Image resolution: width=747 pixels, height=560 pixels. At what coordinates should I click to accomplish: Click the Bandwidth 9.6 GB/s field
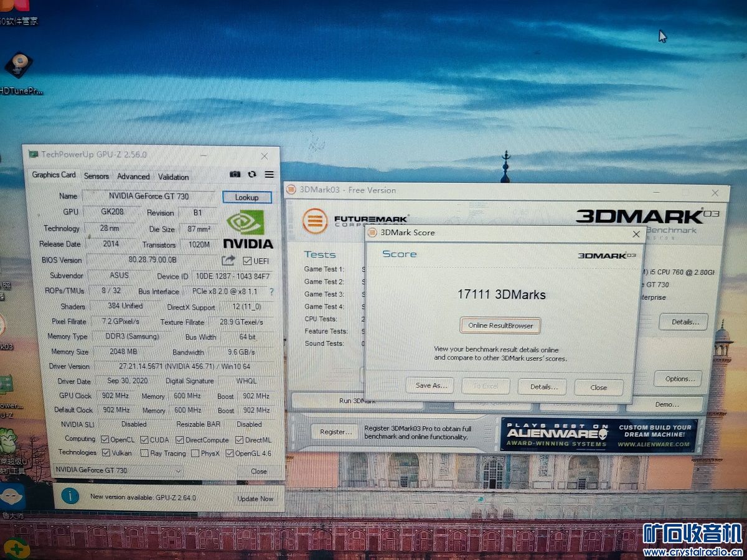pyautogui.click(x=242, y=352)
